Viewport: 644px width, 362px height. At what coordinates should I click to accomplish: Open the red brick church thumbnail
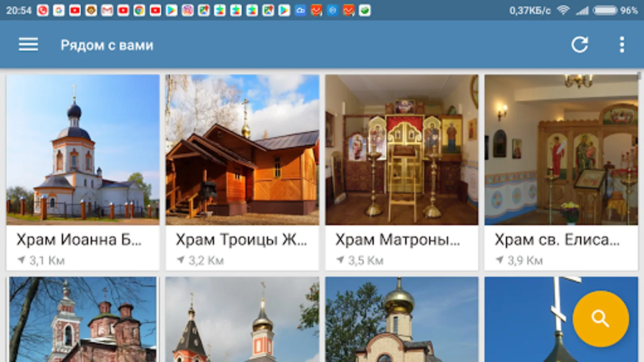click(x=83, y=319)
